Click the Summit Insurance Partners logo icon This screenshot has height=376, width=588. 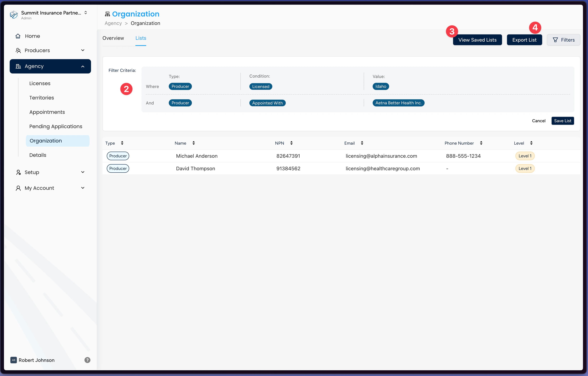14,15
